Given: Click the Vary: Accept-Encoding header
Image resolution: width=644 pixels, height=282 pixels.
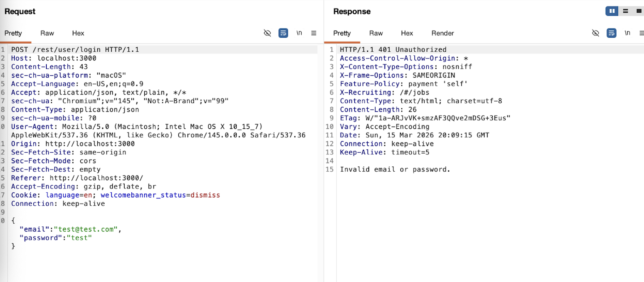Looking at the screenshot, I should click(384, 127).
